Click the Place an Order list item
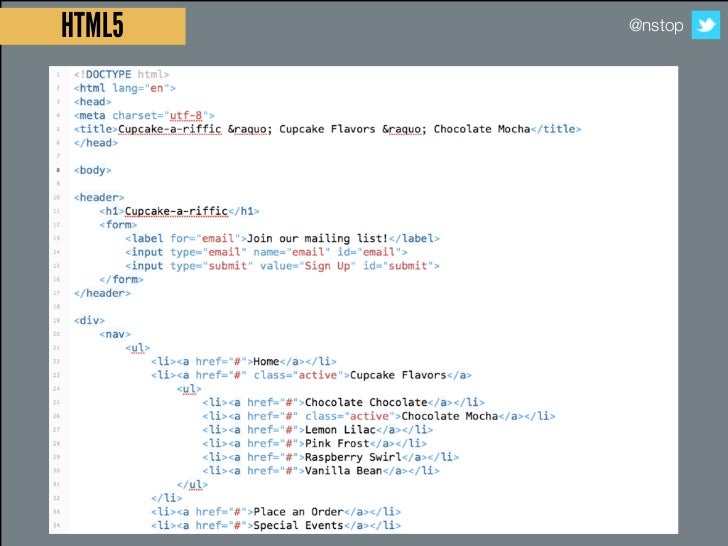The image size is (728, 546). click(276, 512)
